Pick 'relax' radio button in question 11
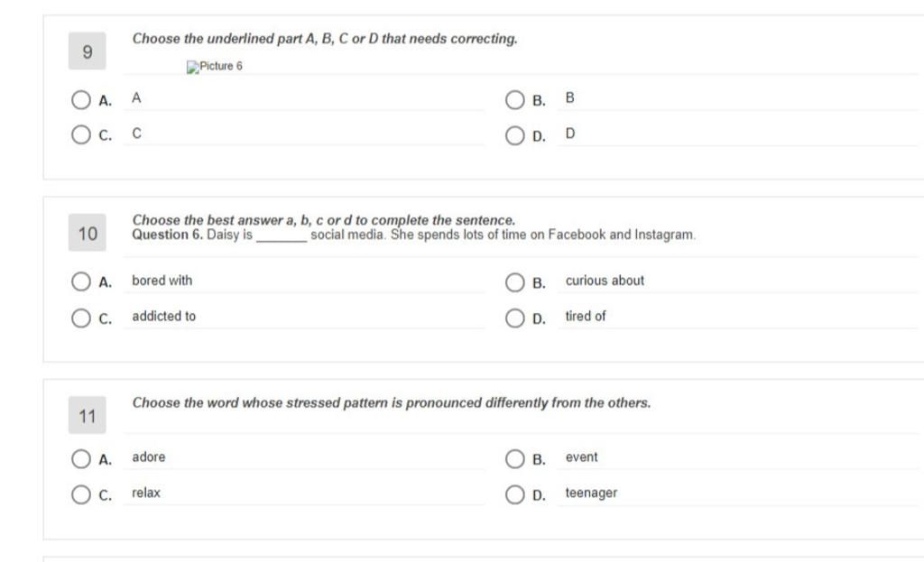Screen dimensions: 924x562 click(80, 494)
